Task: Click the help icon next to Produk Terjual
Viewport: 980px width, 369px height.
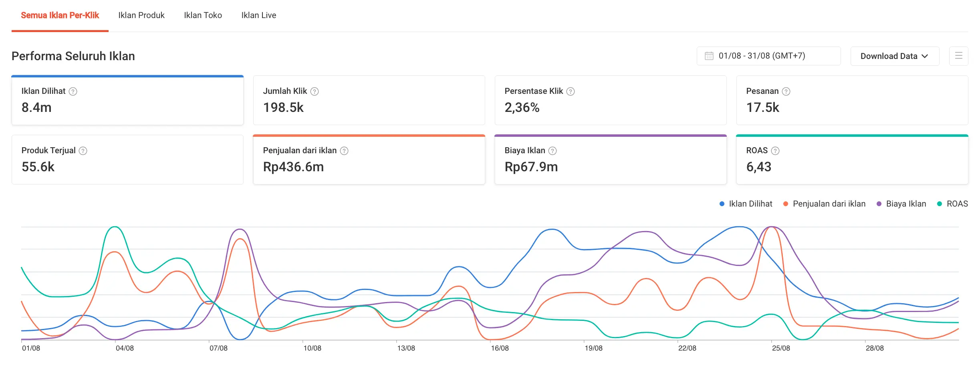Action: coord(83,151)
